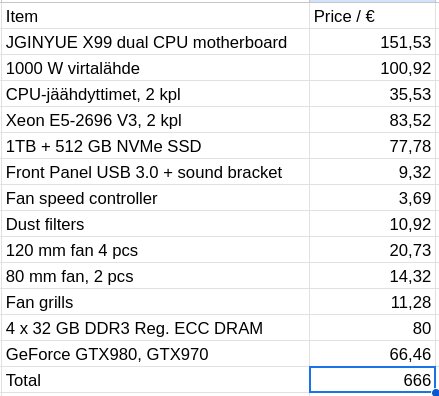
Task: Click the 151,53 price cell
Action: pyautogui.click(x=372, y=42)
